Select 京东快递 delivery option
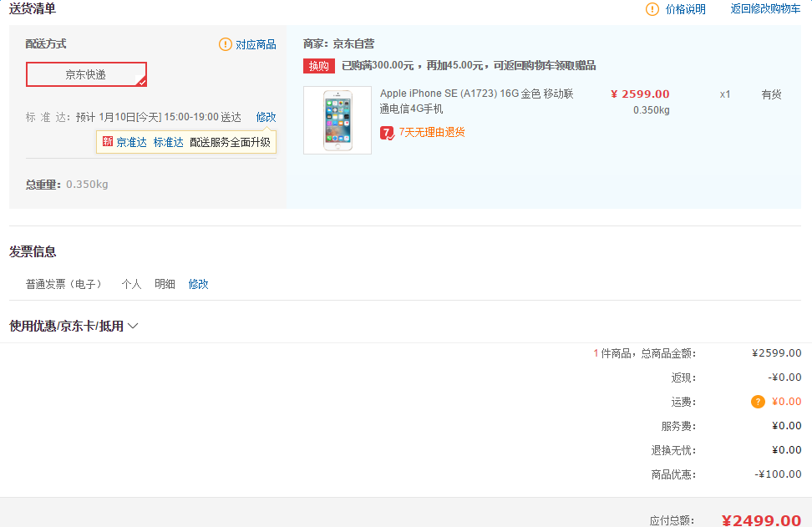 click(86, 74)
